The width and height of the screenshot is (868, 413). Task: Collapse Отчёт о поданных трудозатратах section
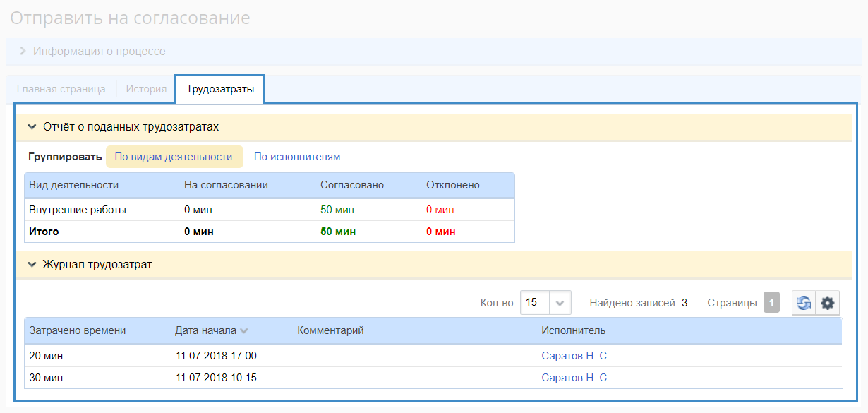(x=32, y=127)
